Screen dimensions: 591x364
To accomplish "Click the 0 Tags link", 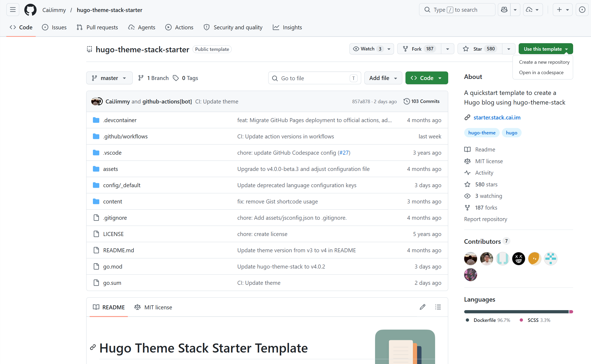I will click(x=186, y=78).
